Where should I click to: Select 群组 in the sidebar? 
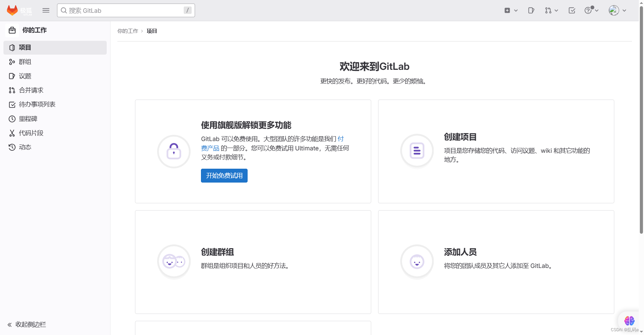click(x=55, y=62)
